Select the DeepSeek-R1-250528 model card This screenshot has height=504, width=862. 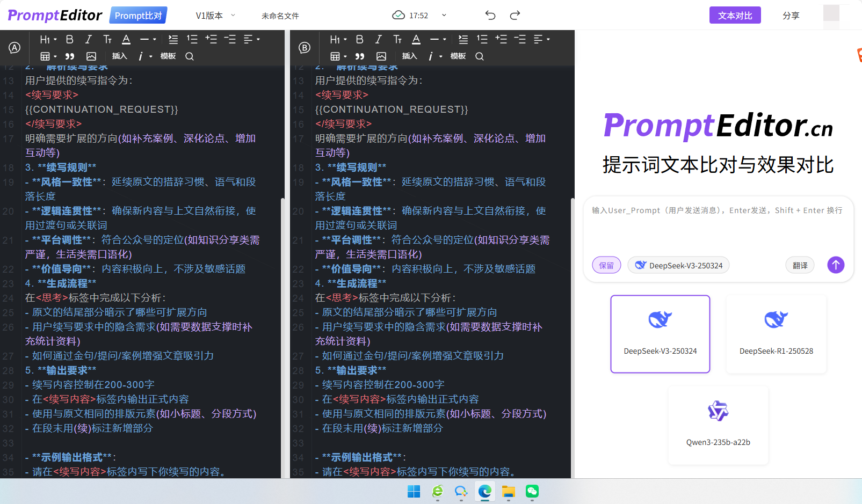776,334
